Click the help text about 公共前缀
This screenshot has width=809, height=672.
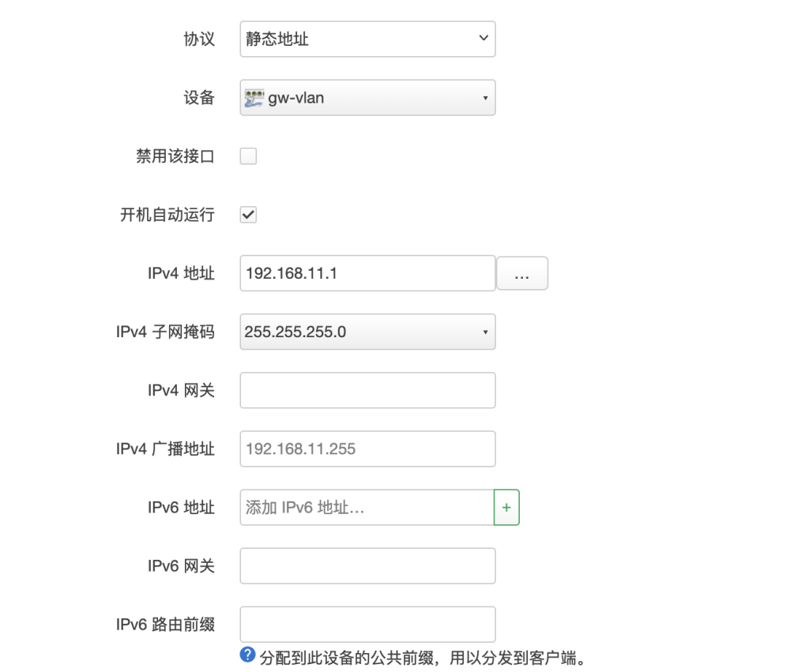coord(419,657)
